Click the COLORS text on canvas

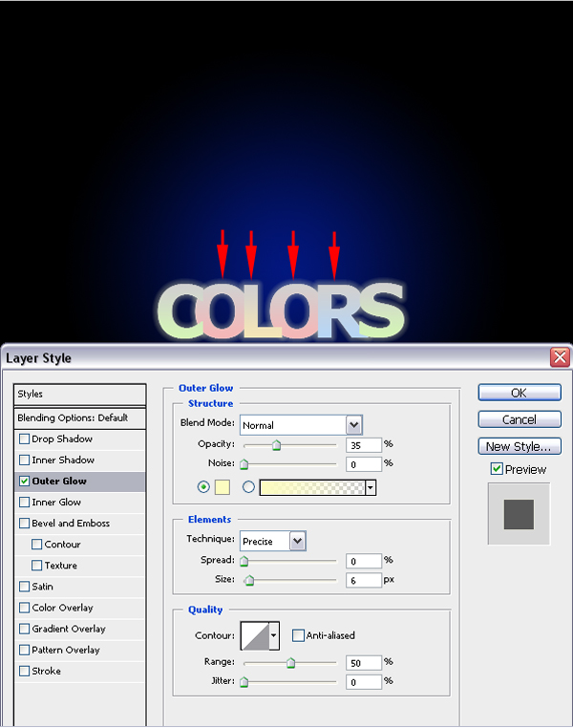point(281,310)
